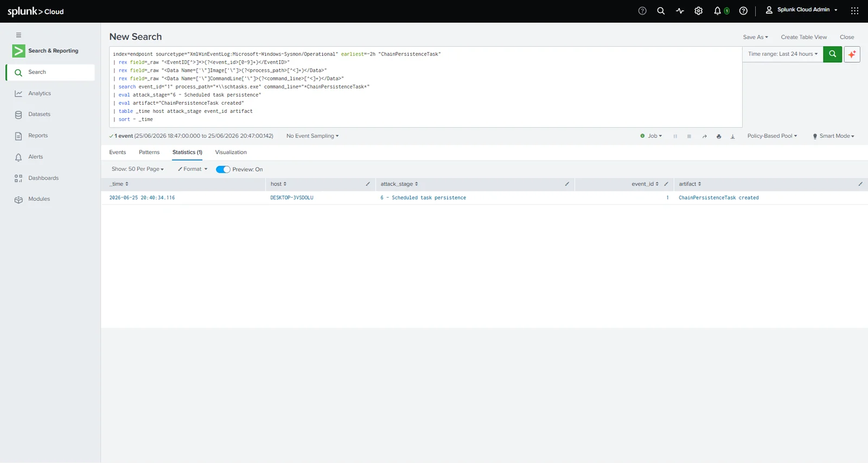Screen dimensions: 868x463
Task: Open the global search magnifier in top bar
Action: click(661, 11)
